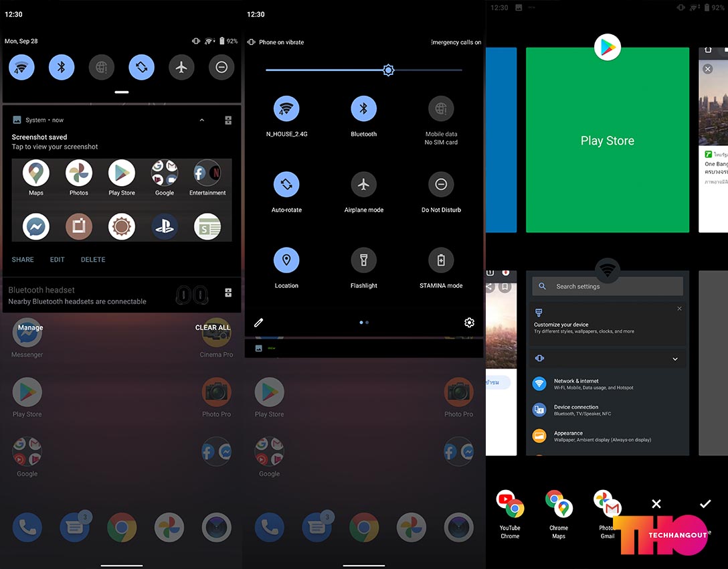Tap the quick settings page indicator dots
728x569 pixels.
(x=364, y=323)
